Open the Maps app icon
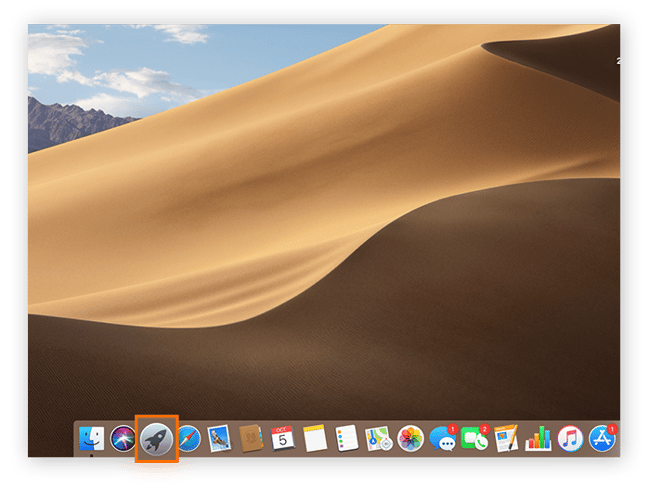The height and width of the screenshot is (487, 650). 378,439
